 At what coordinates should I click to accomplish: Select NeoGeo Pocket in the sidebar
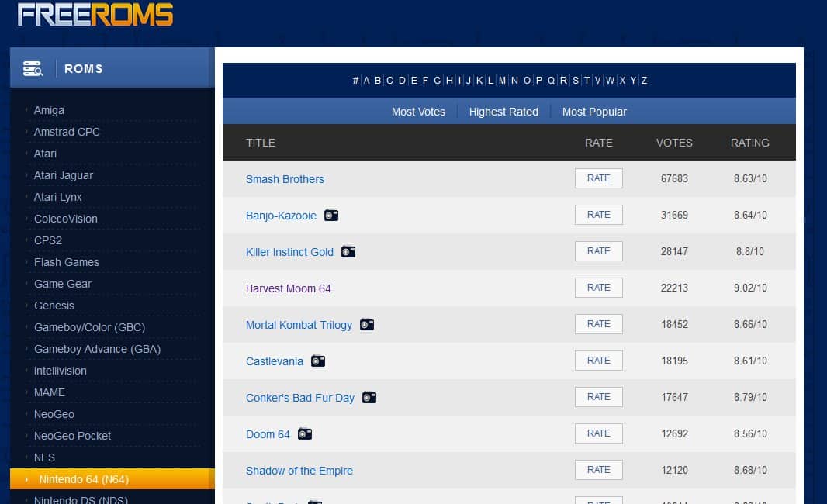point(73,436)
